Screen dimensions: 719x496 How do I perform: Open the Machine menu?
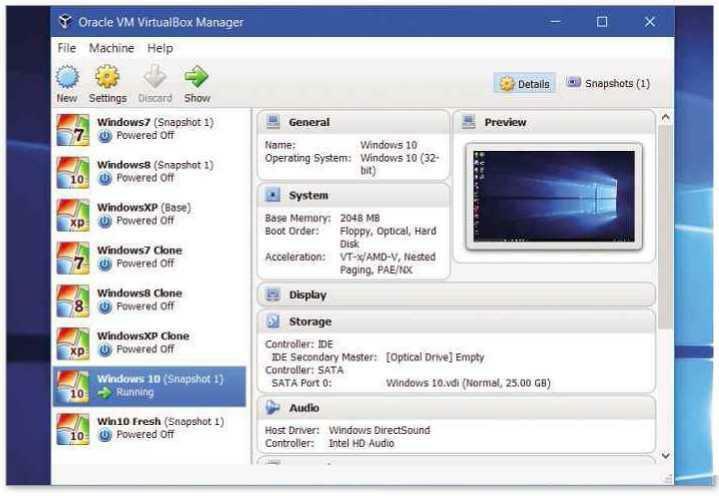pos(111,48)
